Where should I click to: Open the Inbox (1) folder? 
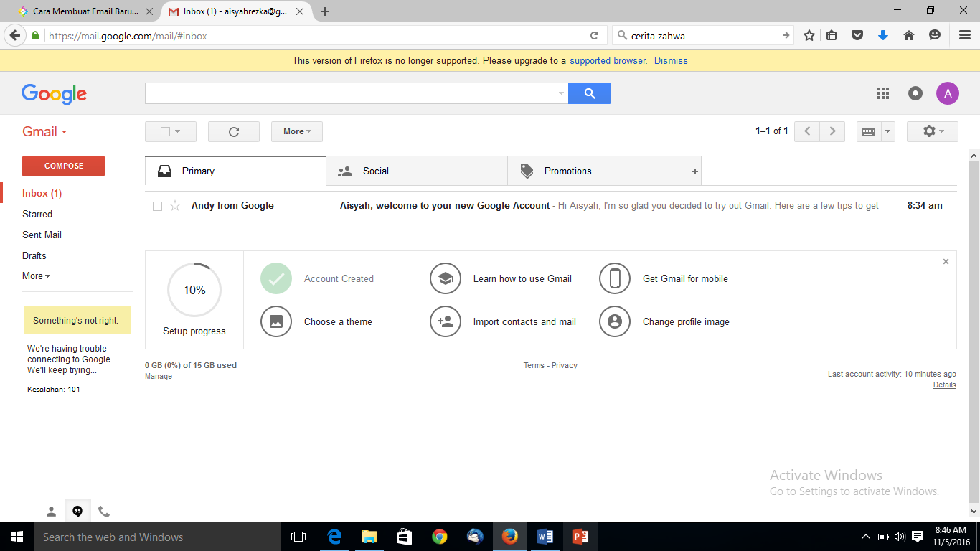[42, 194]
